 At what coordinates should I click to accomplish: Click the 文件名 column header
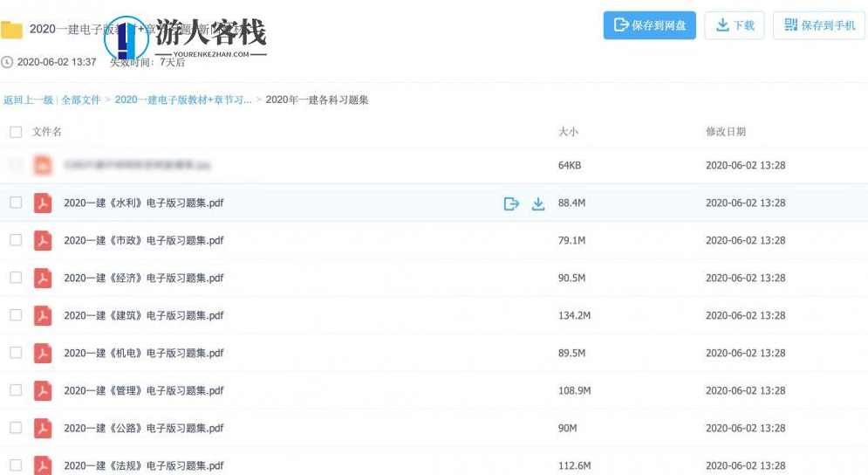(47, 132)
